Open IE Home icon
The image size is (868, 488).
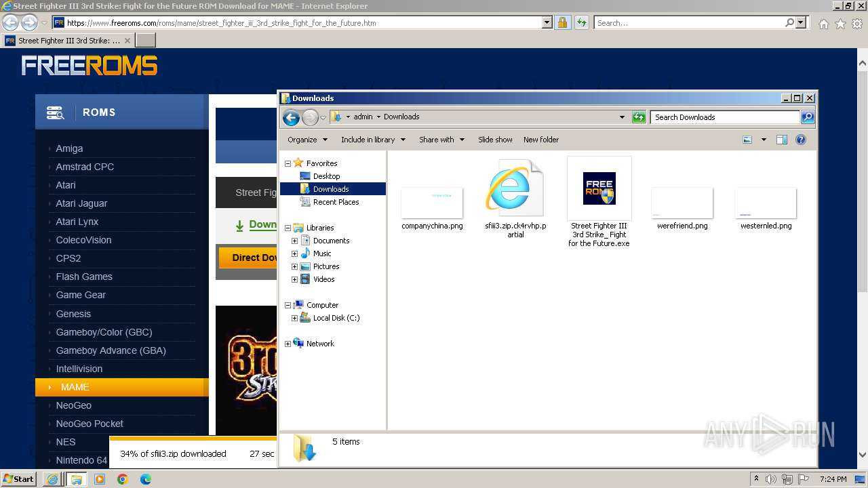[x=823, y=24]
